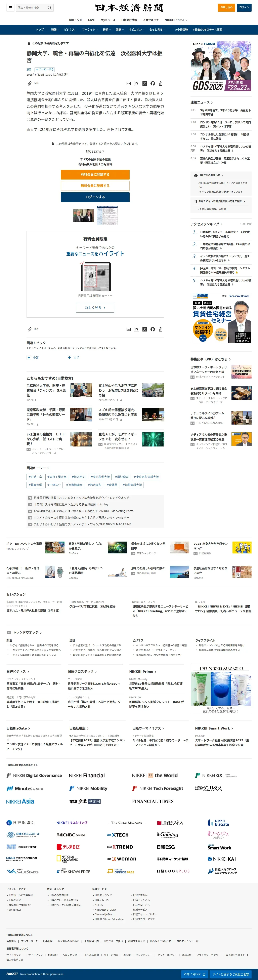Open the 朝刊・夕刊 menu item
The image size is (258, 980).
click(x=75, y=20)
